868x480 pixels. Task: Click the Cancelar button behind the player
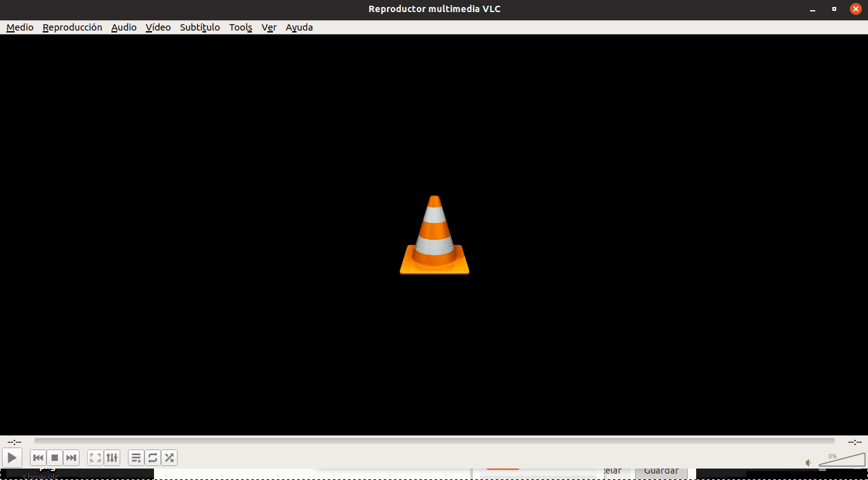[x=613, y=470]
